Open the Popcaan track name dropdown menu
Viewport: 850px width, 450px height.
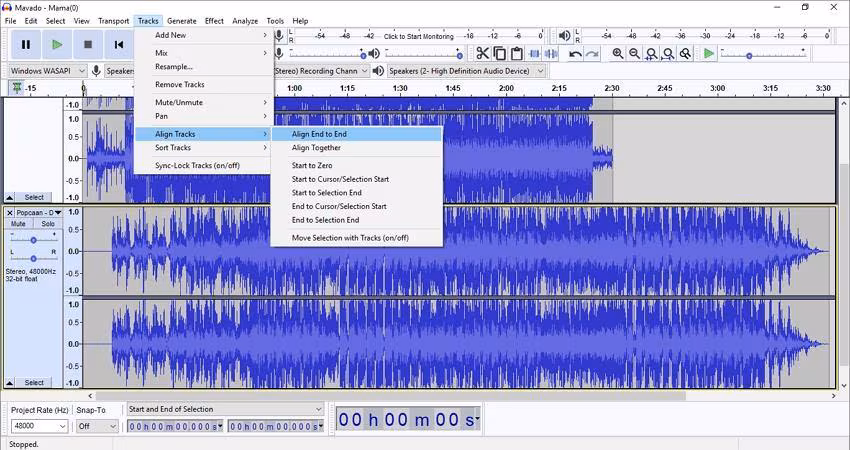click(38, 213)
